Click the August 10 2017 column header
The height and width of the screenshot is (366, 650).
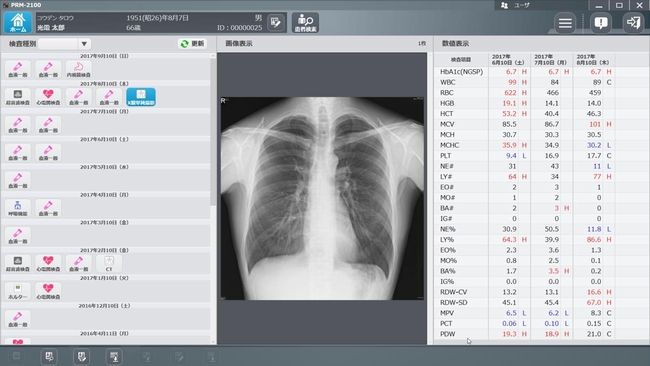point(593,59)
